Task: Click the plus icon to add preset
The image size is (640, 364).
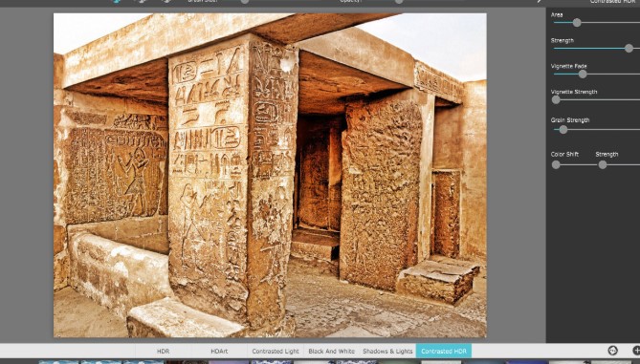Action: click(636, 350)
